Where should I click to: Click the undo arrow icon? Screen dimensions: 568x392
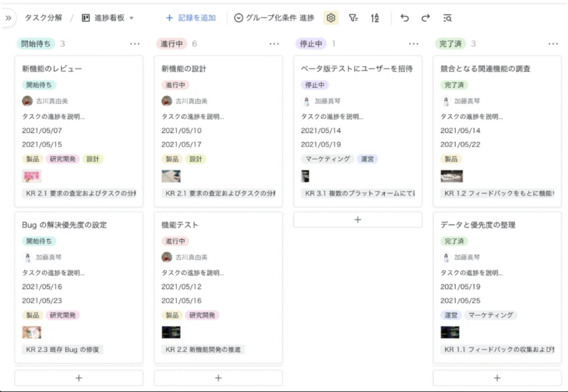404,18
